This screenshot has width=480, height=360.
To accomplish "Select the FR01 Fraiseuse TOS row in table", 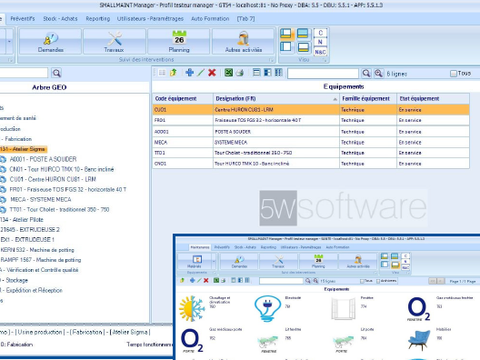I will [311, 120].
